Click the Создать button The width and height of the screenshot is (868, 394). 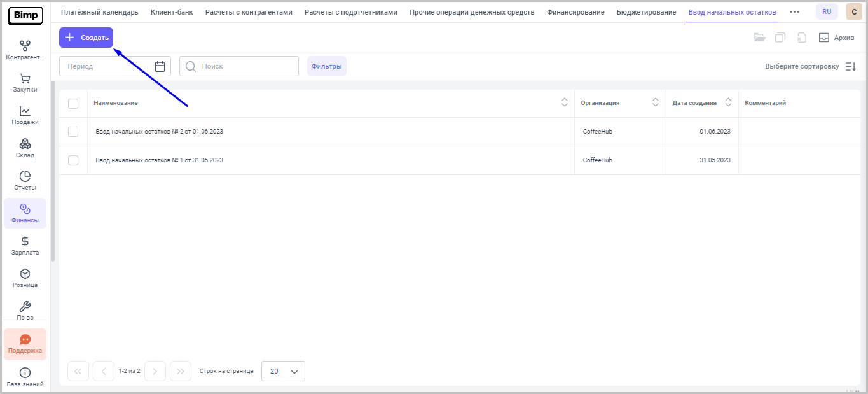[86, 38]
